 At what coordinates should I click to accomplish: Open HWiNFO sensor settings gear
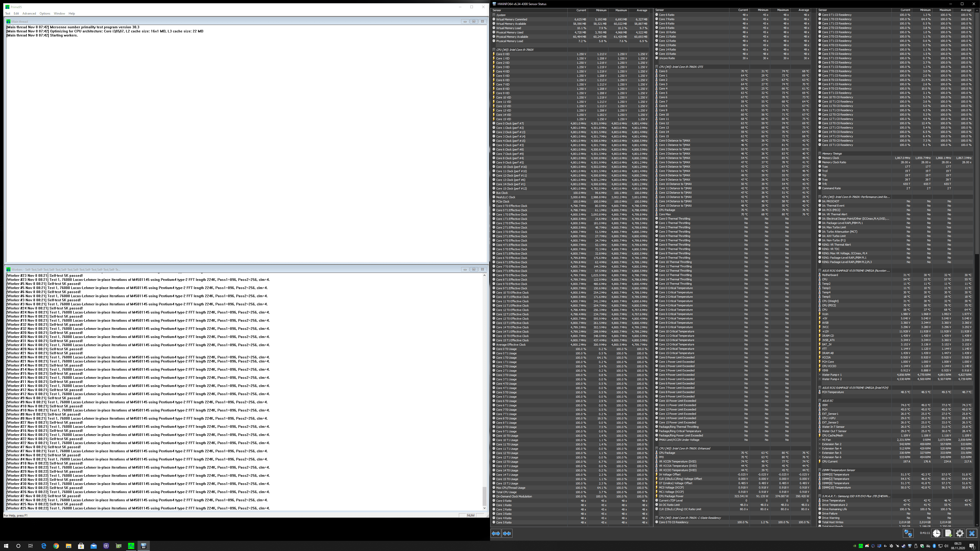tap(960, 533)
